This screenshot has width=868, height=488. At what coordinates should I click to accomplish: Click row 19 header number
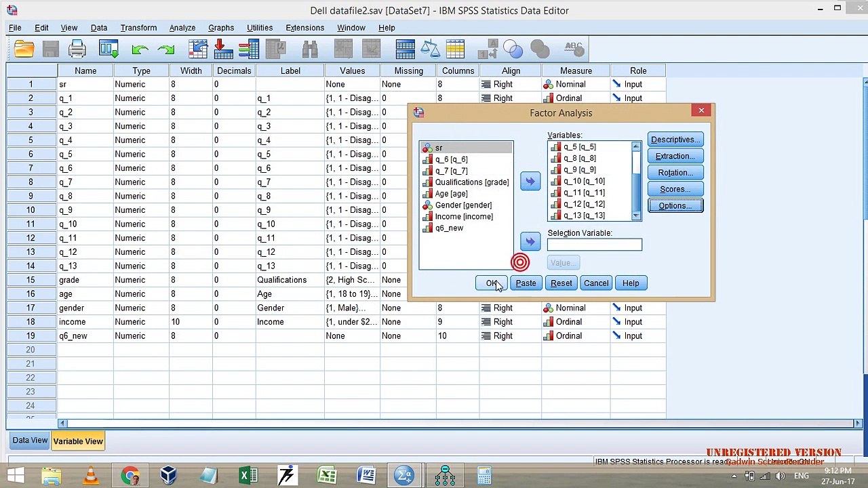tap(31, 335)
